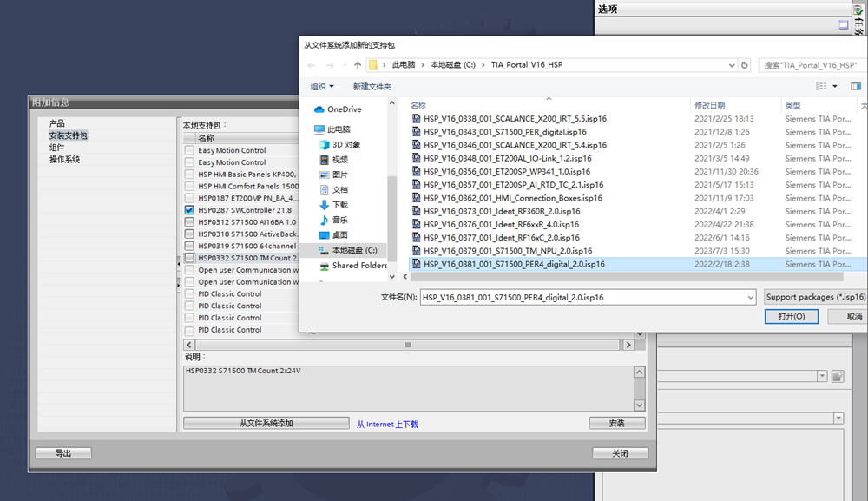Viewport: 868px width, 501px height.
Task: Check HSP0312 S71500 AI16BA 1.0 package
Action: (189, 222)
